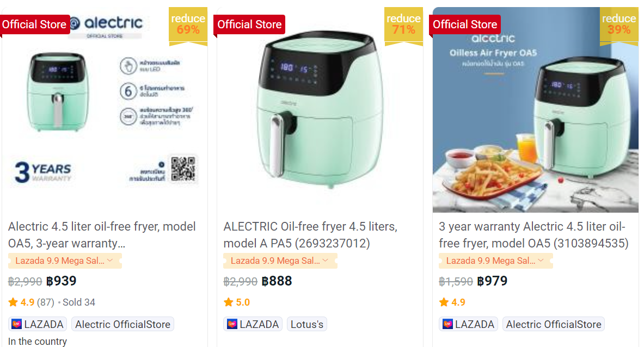Click the Lazada logo icon on Lotus's product
Screen dimensions: 644x347
pos(232,325)
